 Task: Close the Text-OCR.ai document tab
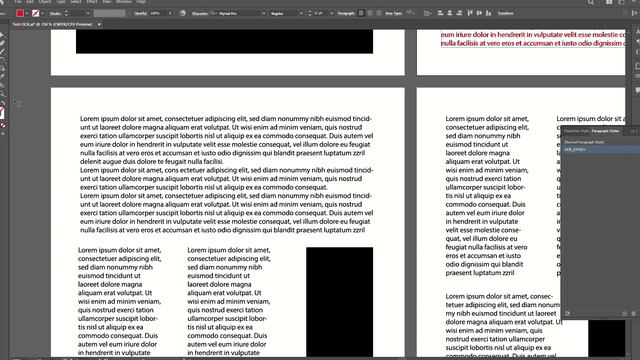click(x=99, y=24)
